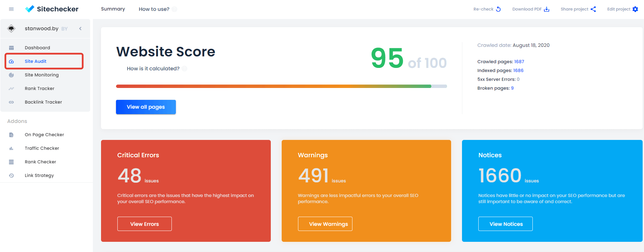The width and height of the screenshot is (644, 252).
Task: Click the View all pages button
Action: tap(146, 107)
